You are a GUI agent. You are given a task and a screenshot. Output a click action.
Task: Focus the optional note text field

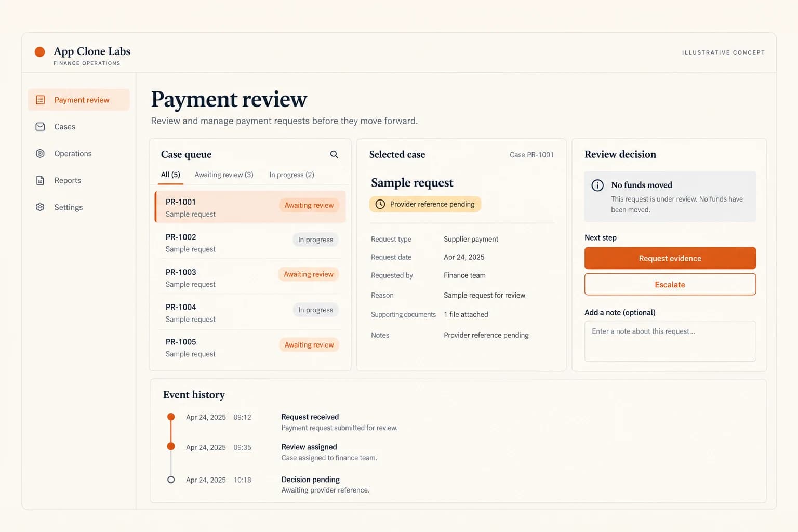coord(670,341)
